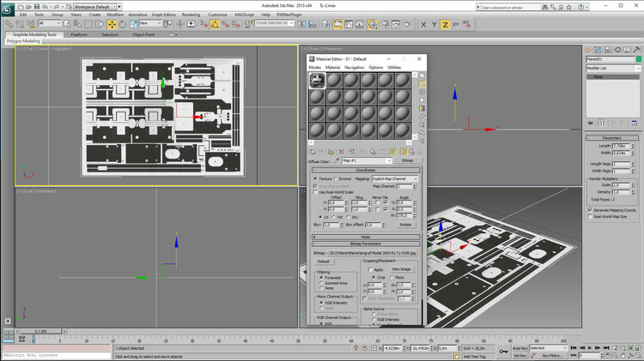Open Material Editor Navigation menu
This screenshot has height=361, width=644.
click(x=355, y=67)
